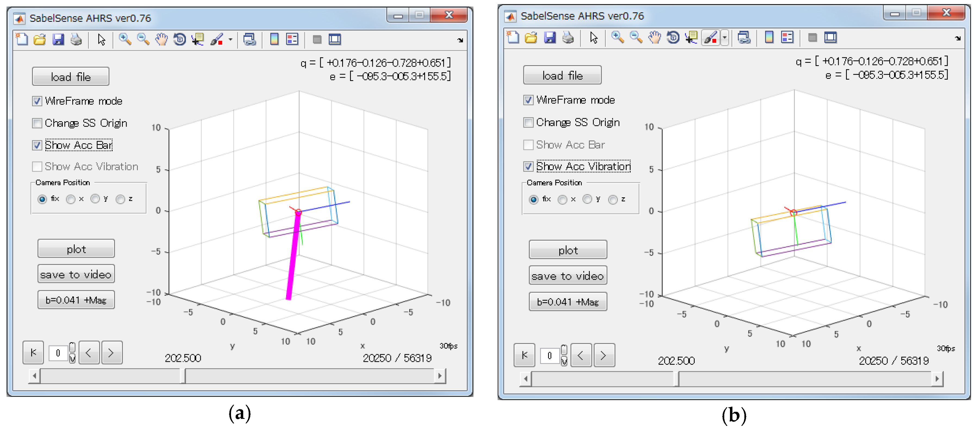Expand toolbar overflow arrow in left window

460,40
